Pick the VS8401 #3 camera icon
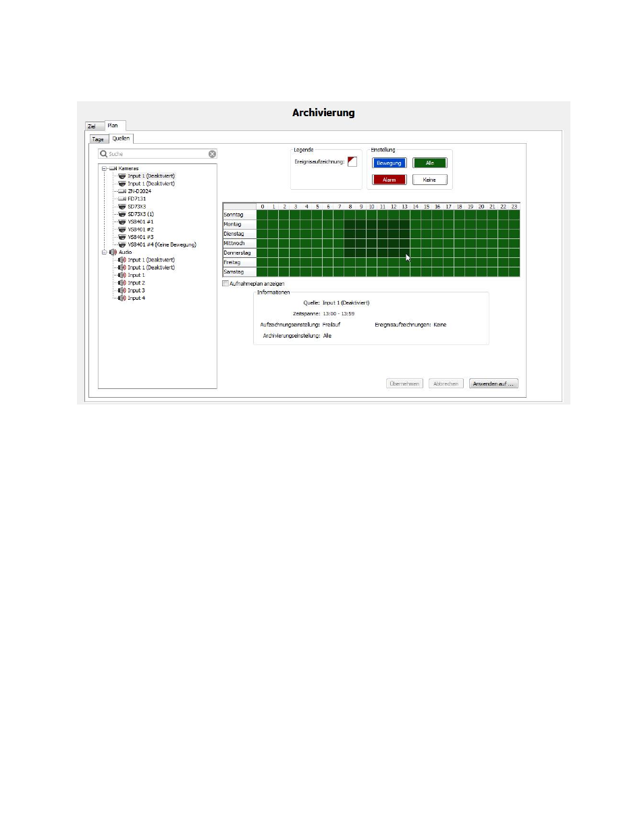This screenshot has height=834, width=644. pos(122,237)
